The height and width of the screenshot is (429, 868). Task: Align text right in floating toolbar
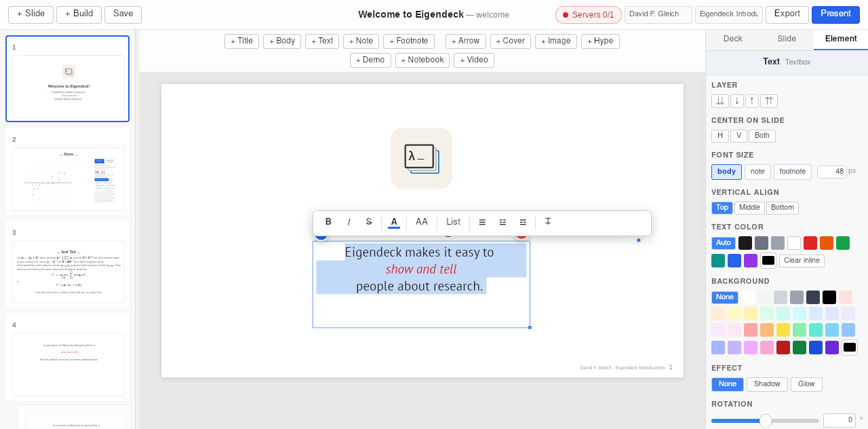[x=523, y=222]
